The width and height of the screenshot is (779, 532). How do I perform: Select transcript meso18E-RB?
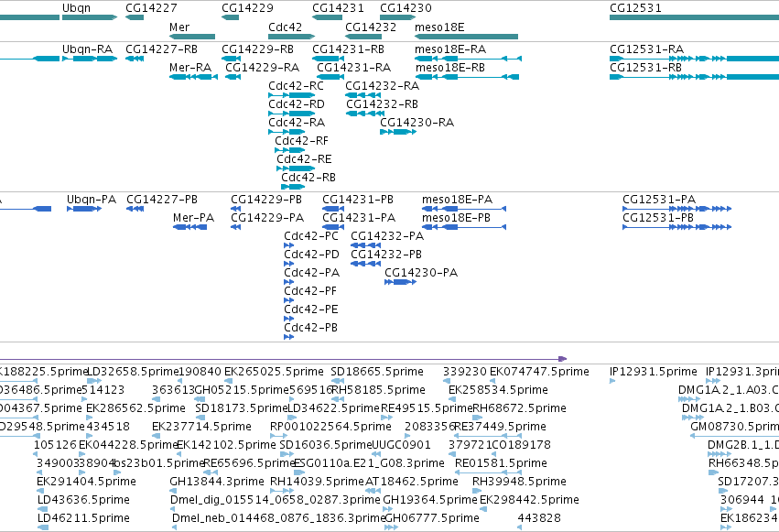click(467, 77)
